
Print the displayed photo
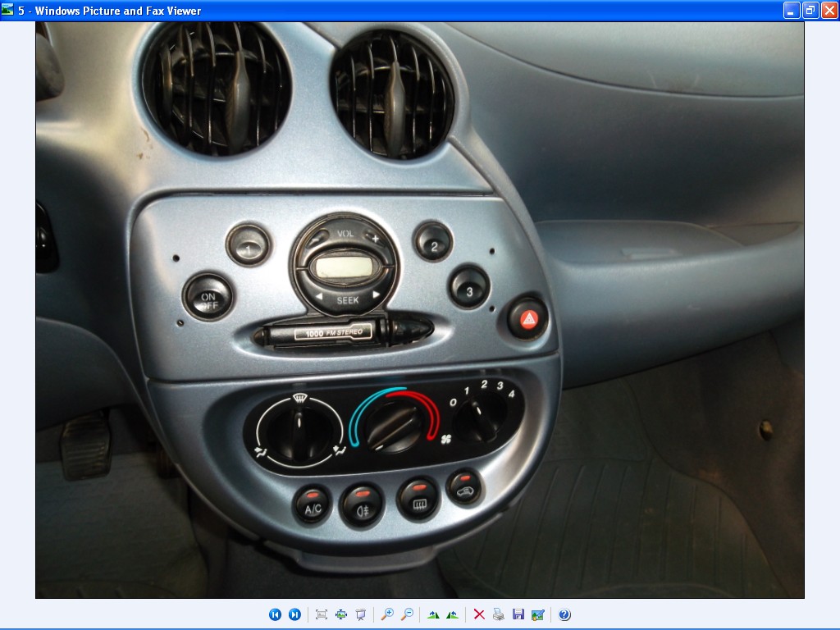[499, 614]
